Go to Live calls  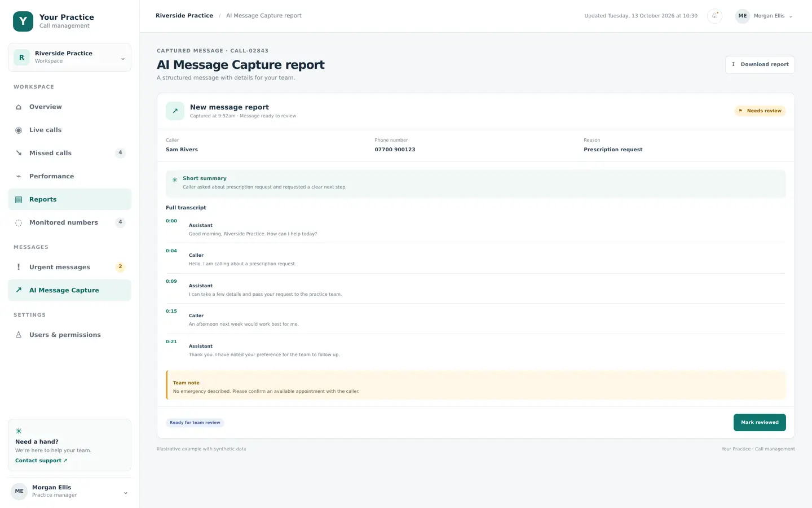[69, 130]
